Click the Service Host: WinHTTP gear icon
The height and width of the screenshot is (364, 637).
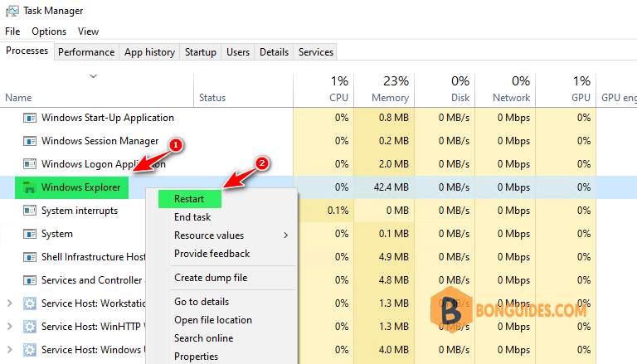pyautogui.click(x=29, y=326)
